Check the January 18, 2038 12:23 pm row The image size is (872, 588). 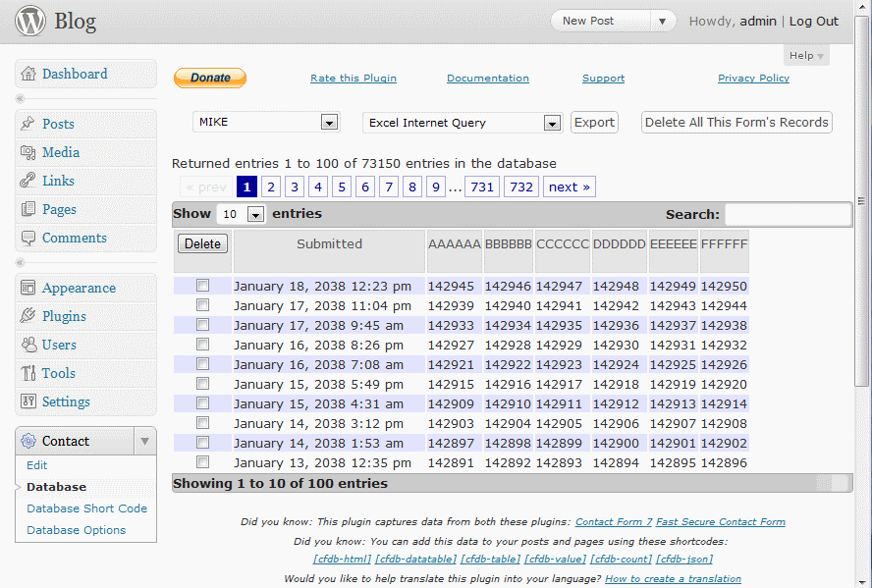tap(202, 286)
